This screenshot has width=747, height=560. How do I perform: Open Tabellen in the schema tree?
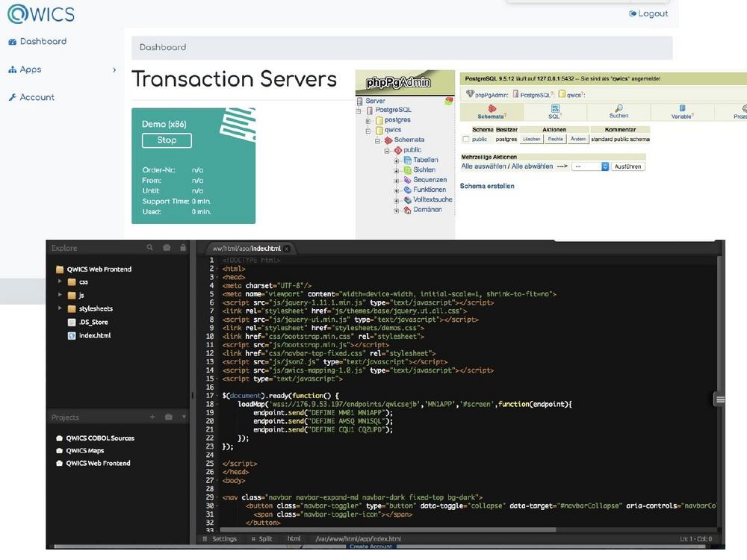[x=426, y=160]
